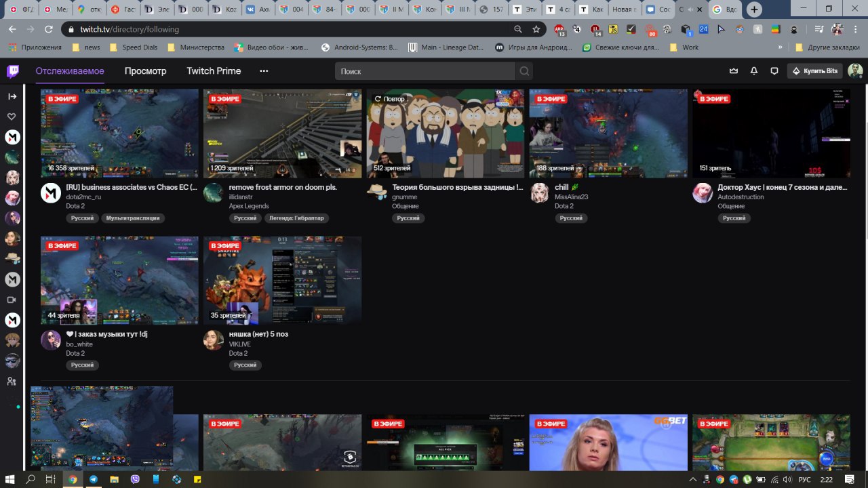This screenshot has height=488, width=868.
Task: Click the Купить Bits button
Action: [x=815, y=71]
